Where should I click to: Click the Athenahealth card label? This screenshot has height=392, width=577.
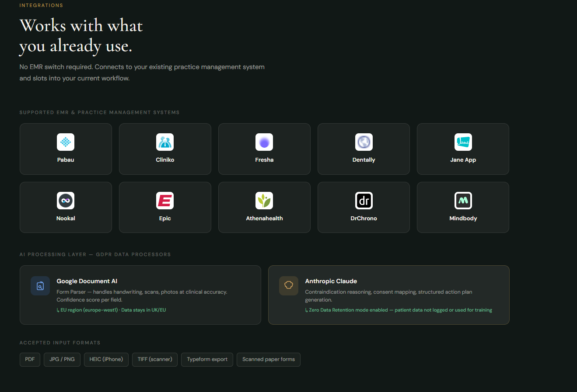click(x=264, y=219)
